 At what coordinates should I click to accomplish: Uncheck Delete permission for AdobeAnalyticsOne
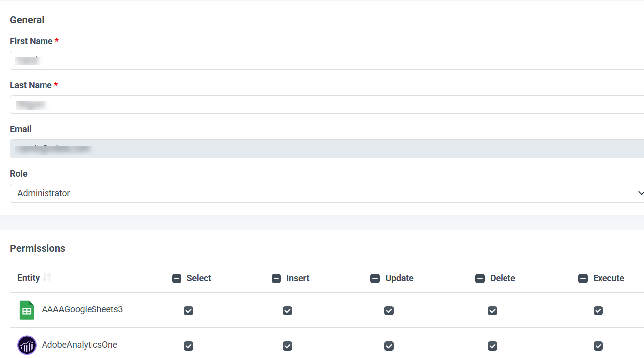point(492,346)
